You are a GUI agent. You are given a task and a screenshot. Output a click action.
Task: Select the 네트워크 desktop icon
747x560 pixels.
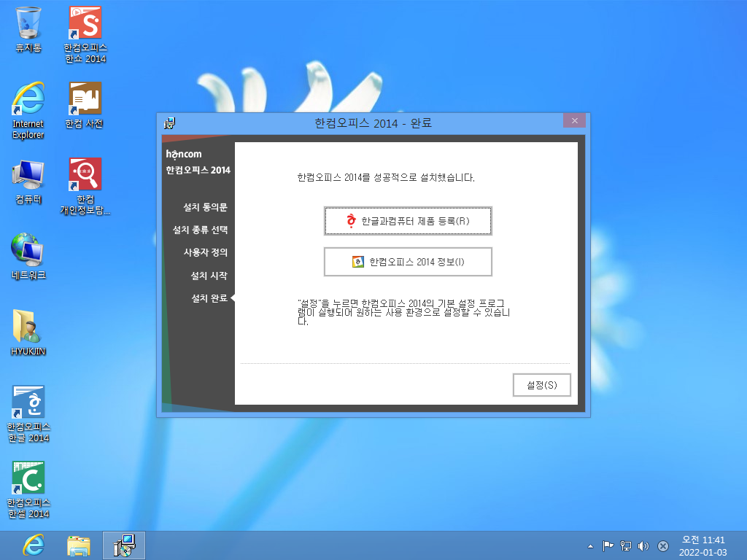pyautogui.click(x=28, y=256)
